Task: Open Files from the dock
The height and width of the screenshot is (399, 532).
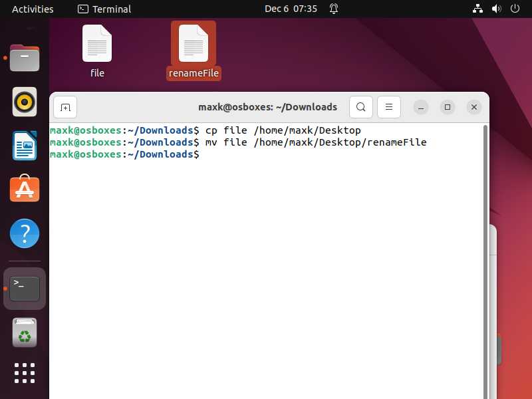Action: pyautogui.click(x=25, y=58)
